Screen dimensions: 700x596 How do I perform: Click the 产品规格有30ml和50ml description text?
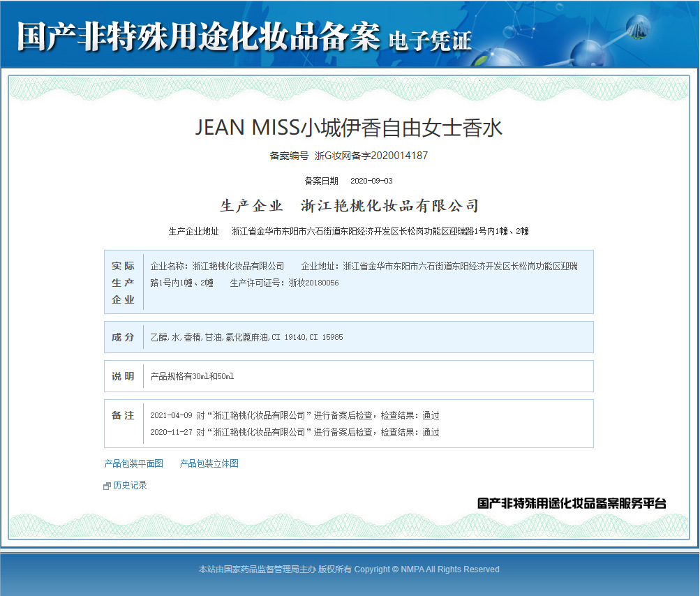tap(192, 376)
